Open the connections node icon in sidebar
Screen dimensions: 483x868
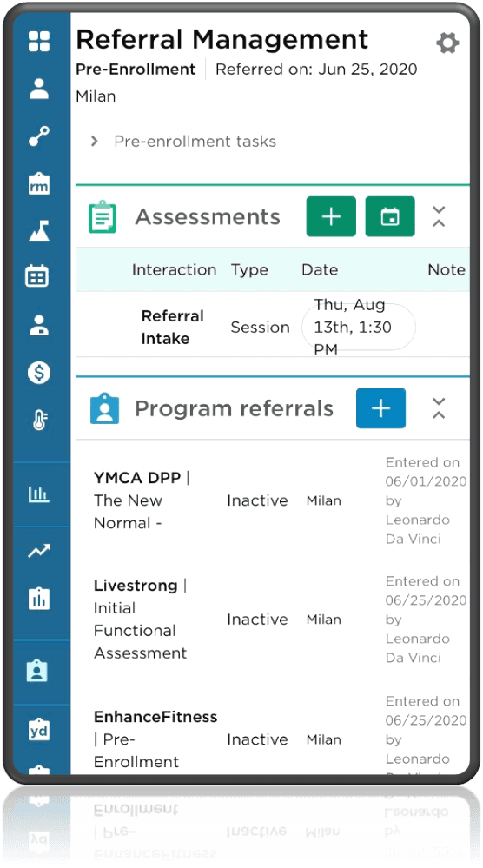point(39,136)
